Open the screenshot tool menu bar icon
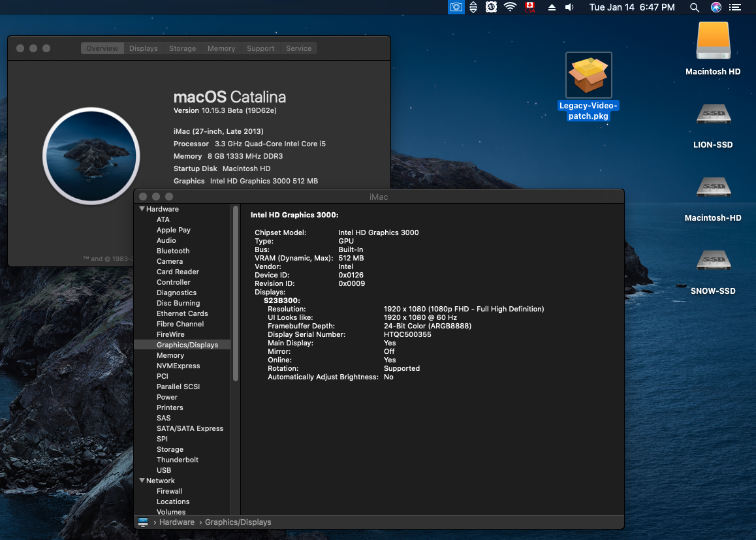The height and width of the screenshot is (540, 756). click(x=456, y=7)
